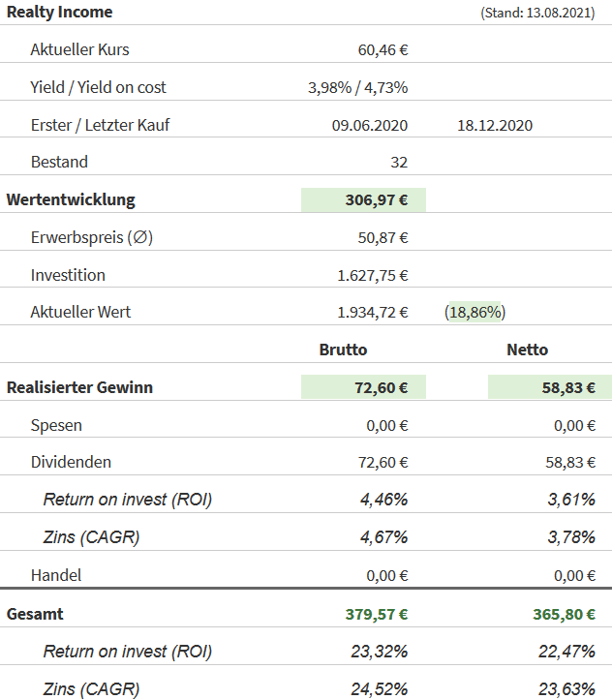The width and height of the screenshot is (612, 700).
Task: Click the Realisierter Gewinn section label
Action: pyautogui.click(x=79, y=387)
